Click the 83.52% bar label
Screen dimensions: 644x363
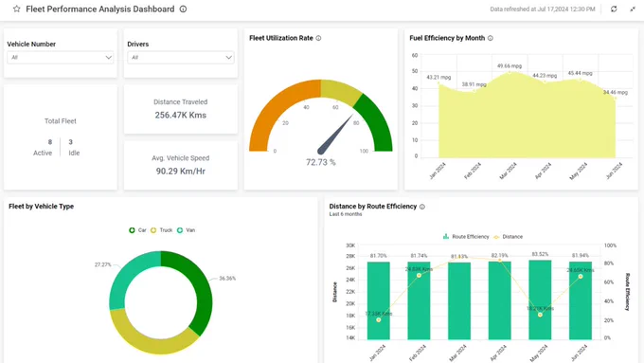pos(540,254)
